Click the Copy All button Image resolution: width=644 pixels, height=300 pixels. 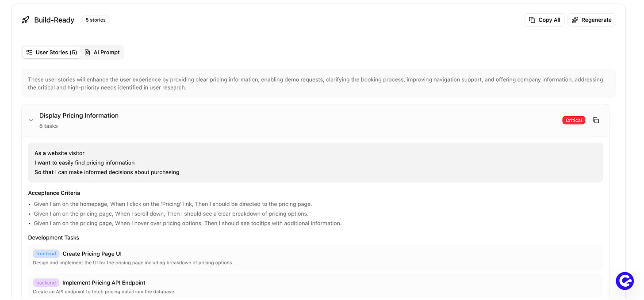[x=544, y=20]
